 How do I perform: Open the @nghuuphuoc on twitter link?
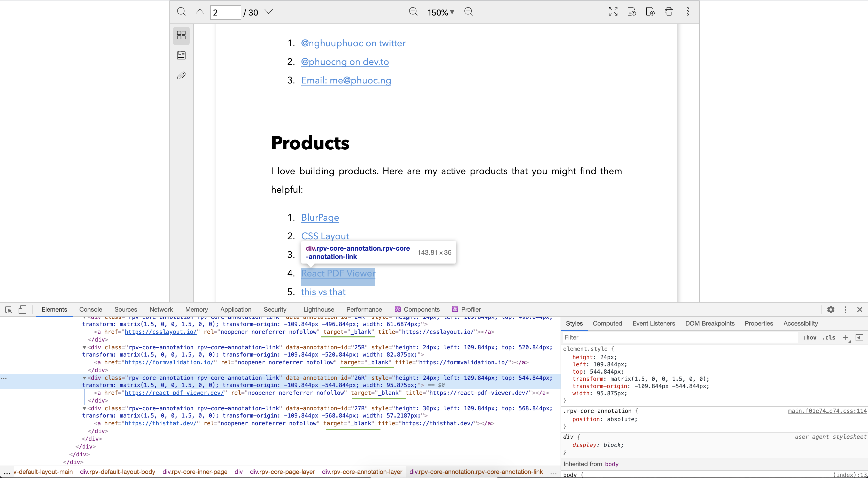point(353,43)
